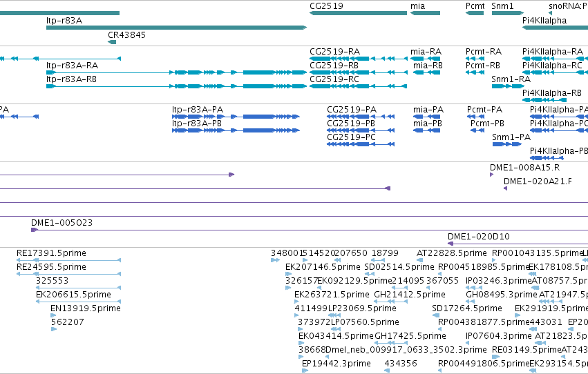Open transcript CG2519-RA
The height and width of the screenshot is (374, 588).
(358, 59)
